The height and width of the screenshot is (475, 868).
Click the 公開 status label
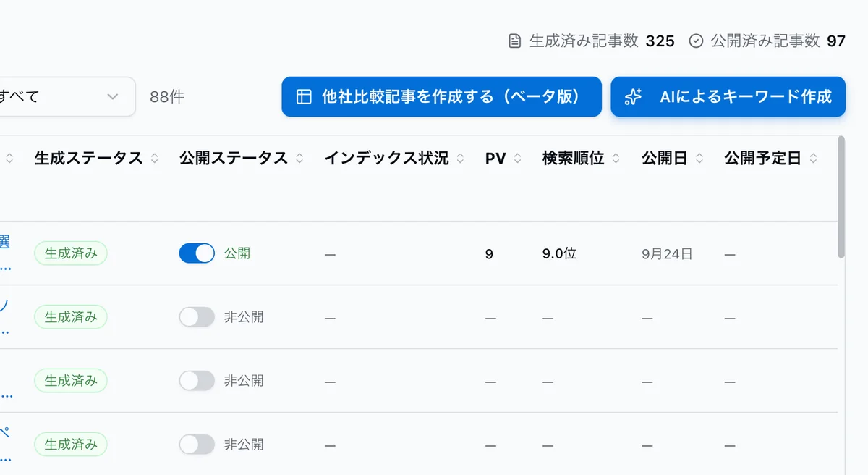tap(237, 253)
